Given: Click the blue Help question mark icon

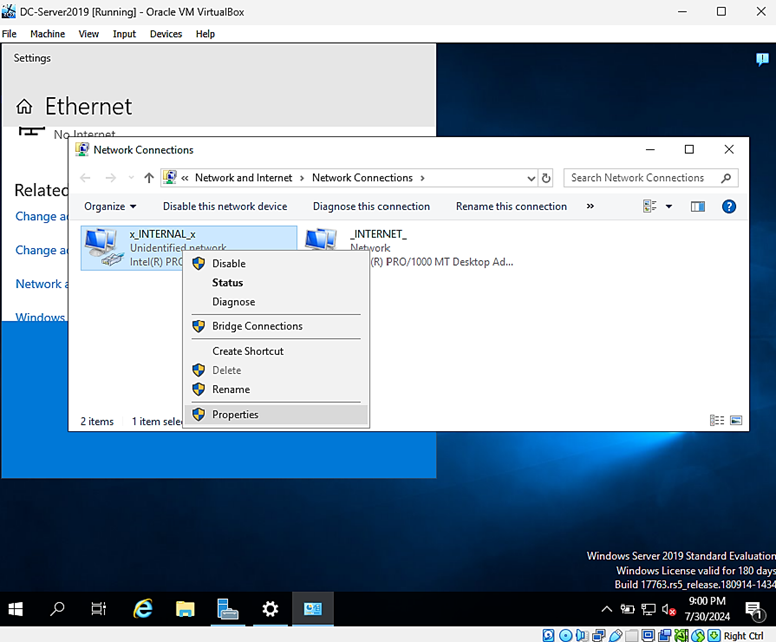Looking at the screenshot, I should click(x=729, y=207).
